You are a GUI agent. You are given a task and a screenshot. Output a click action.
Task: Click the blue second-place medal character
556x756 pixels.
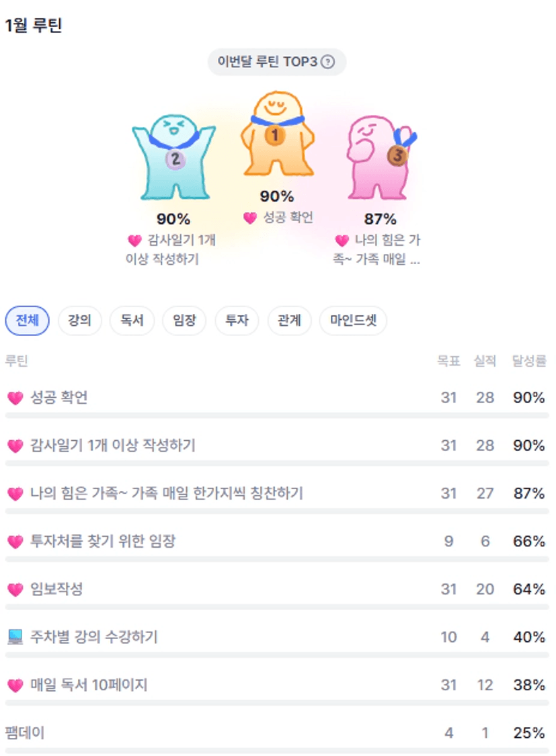pyautogui.click(x=173, y=157)
